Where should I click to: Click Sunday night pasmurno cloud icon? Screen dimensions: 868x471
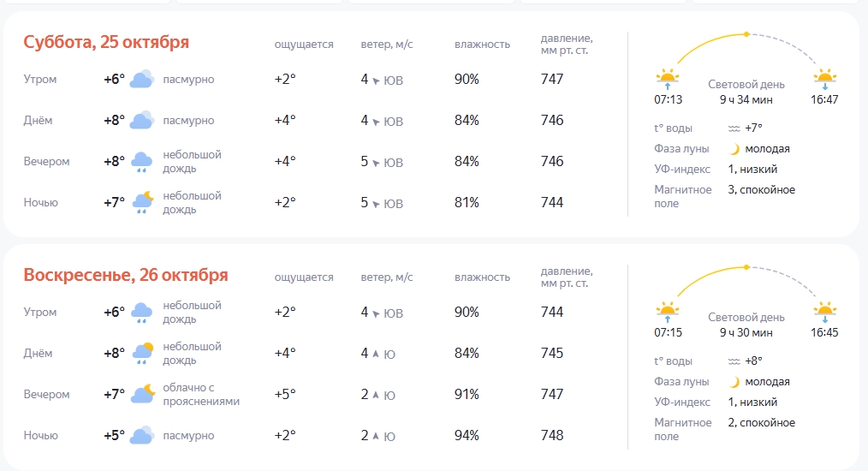pos(142,436)
